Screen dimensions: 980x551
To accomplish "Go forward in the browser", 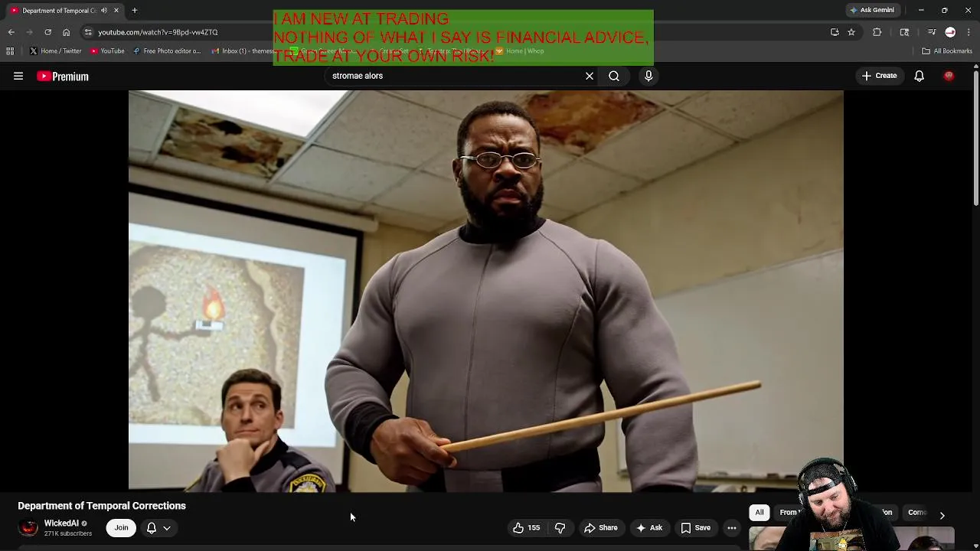I will coord(30,32).
